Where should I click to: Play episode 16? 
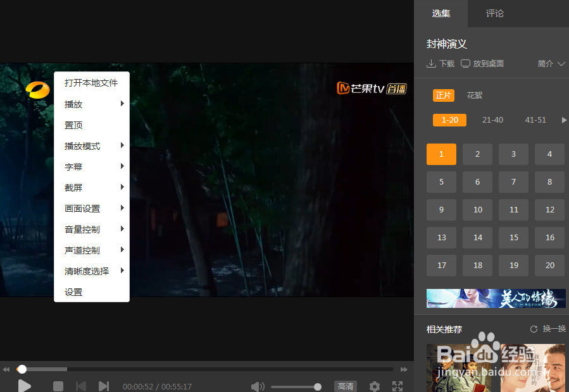click(x=550, y=238)
